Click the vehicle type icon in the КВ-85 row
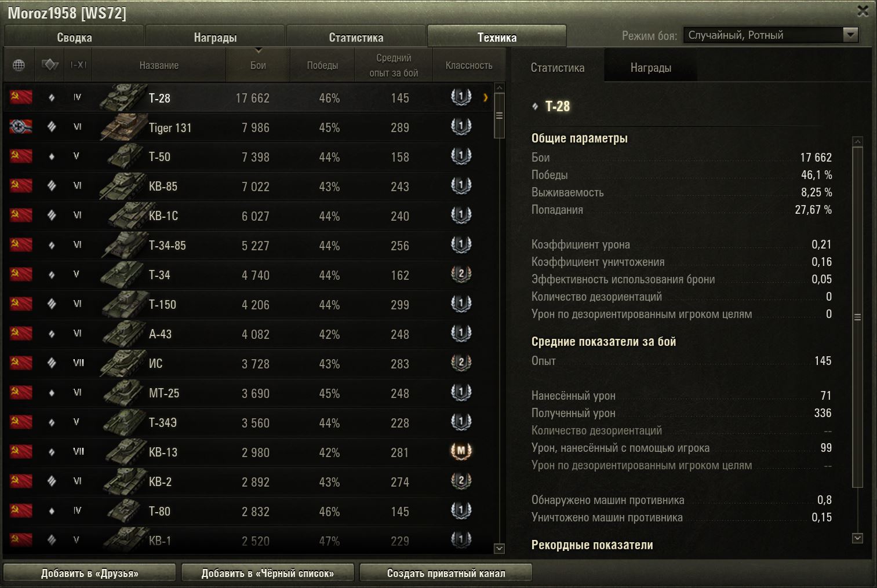 52,185
